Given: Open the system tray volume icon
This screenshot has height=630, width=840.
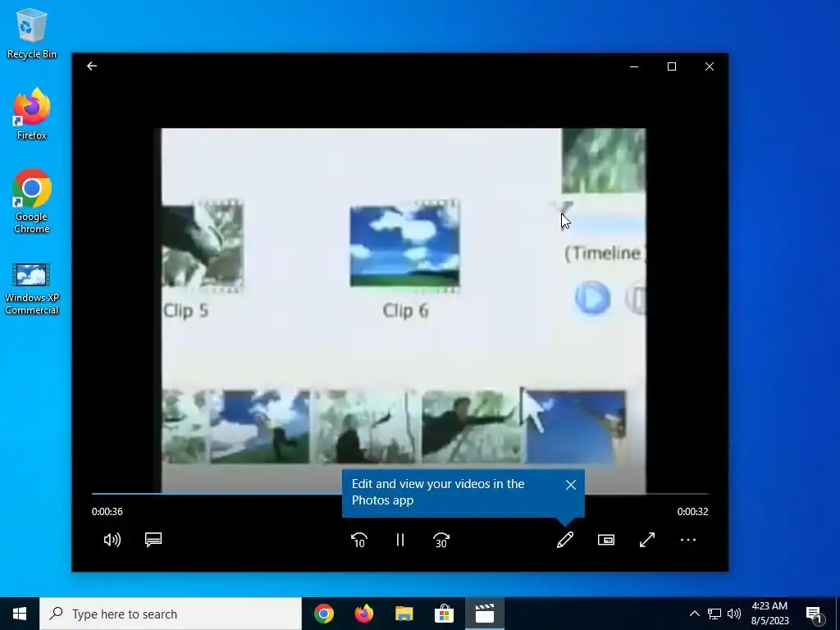Looking at the screenshot, I should [734, 614].
